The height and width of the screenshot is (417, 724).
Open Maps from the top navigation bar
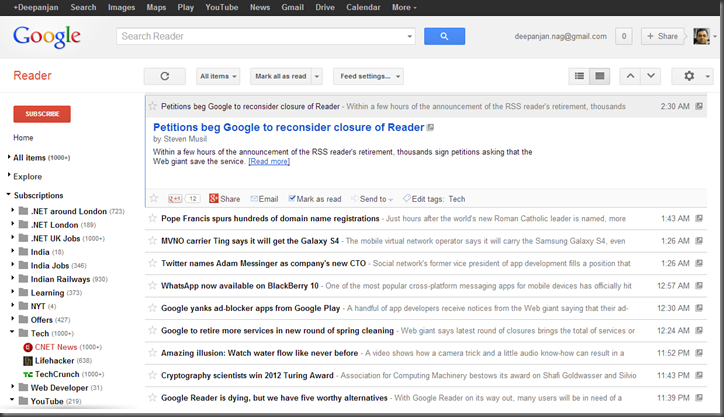tap(156, 7)
